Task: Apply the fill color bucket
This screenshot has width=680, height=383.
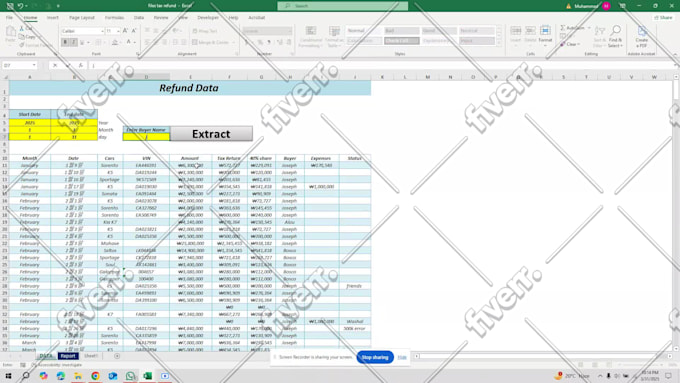Action: (x=114, y=43)
